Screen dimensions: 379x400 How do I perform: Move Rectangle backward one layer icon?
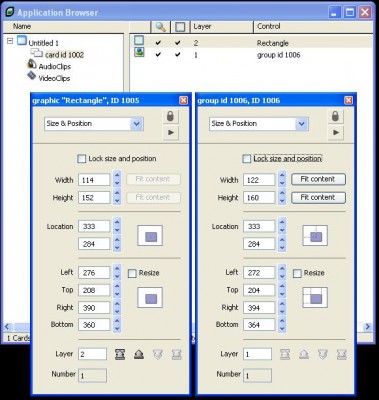tap(139, 354)
